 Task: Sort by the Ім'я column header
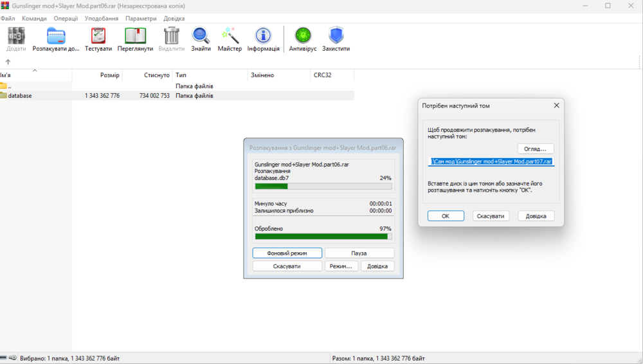[x=35, y=75]
